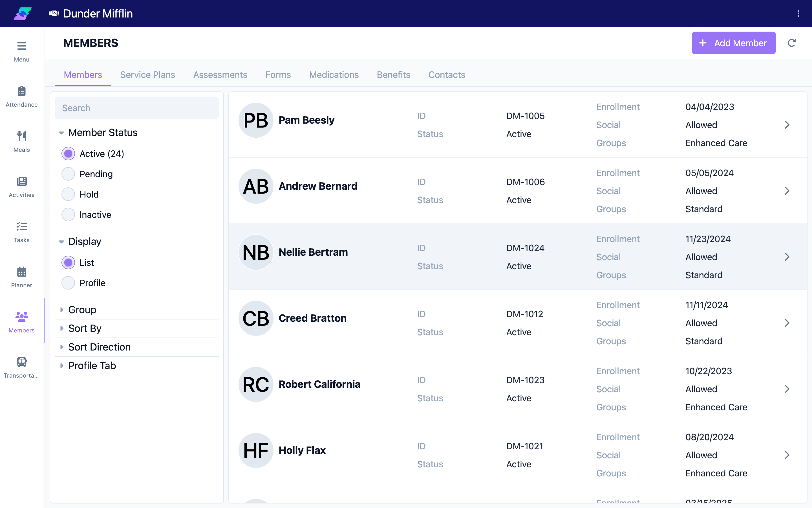The image size is (812, 508).
Task: Click the app logo in header
Action: coord(23,14)
